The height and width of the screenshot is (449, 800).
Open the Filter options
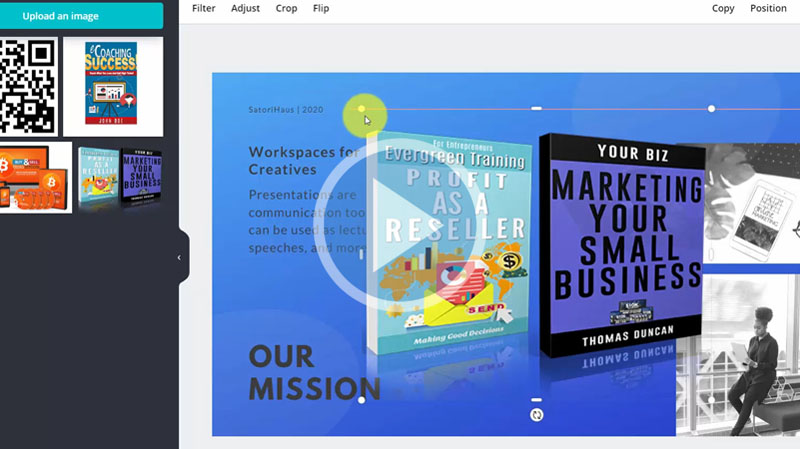pyautogui.click(x=204, y=8)
